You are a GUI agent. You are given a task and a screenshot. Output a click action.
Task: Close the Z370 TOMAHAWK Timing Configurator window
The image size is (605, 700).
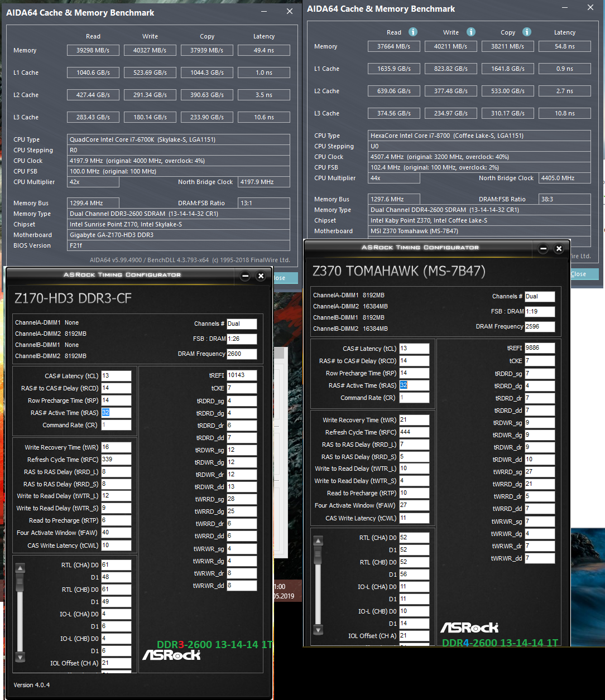(559, 248)
